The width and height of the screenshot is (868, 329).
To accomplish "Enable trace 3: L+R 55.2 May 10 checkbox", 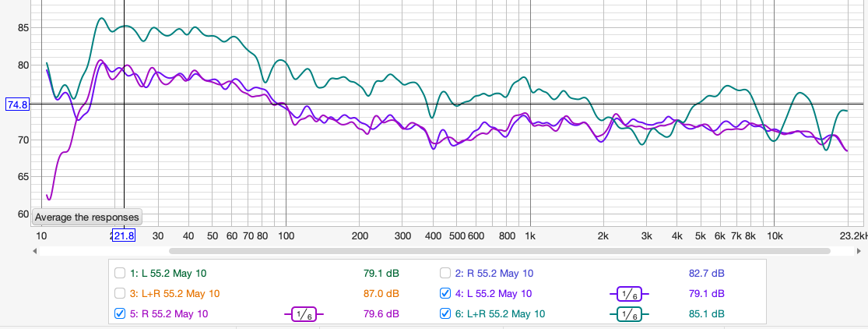I will click(x=120, y=293).
